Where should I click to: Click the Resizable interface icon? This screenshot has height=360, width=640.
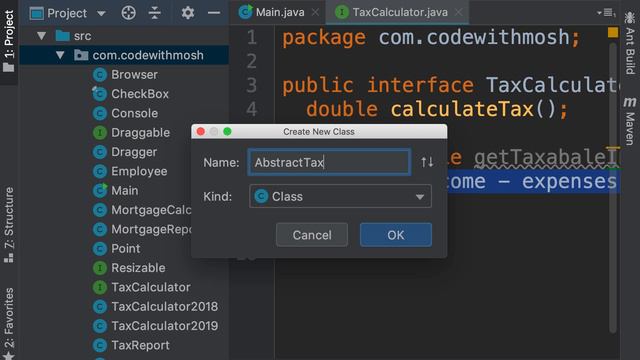click(100, 268)
